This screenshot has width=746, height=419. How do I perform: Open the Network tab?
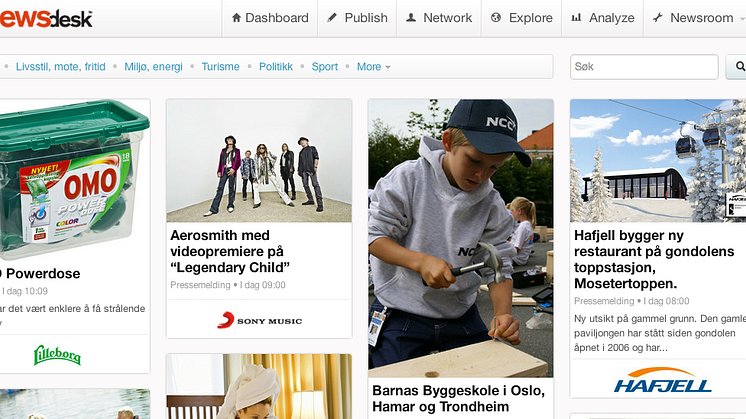pyautogui.click(x=439, y=18)
